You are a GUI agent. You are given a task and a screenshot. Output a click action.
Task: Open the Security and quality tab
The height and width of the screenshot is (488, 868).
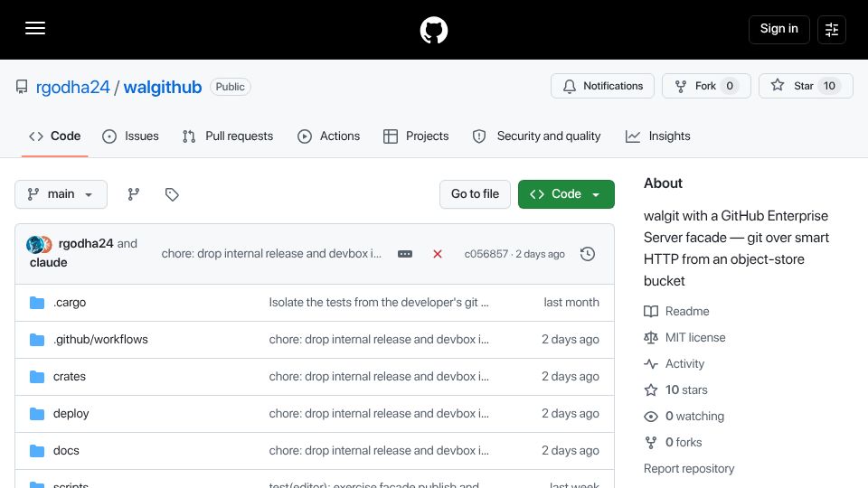click(x=536, y=136)
